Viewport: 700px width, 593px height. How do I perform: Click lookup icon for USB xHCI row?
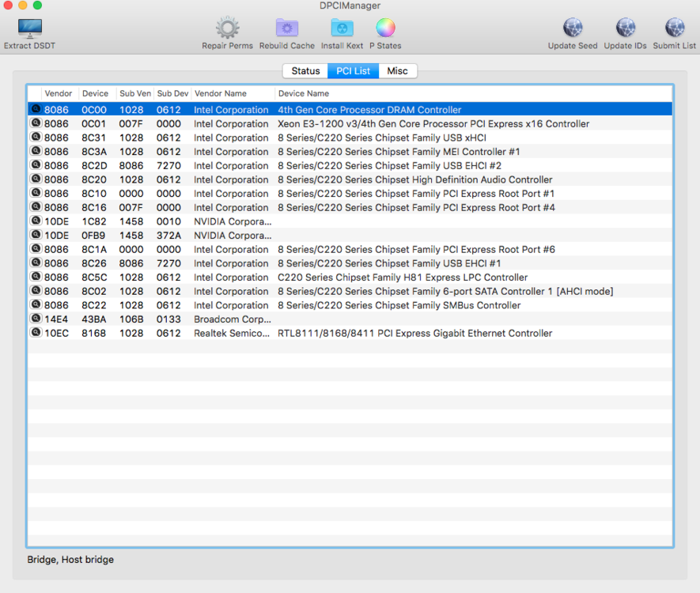36,137
